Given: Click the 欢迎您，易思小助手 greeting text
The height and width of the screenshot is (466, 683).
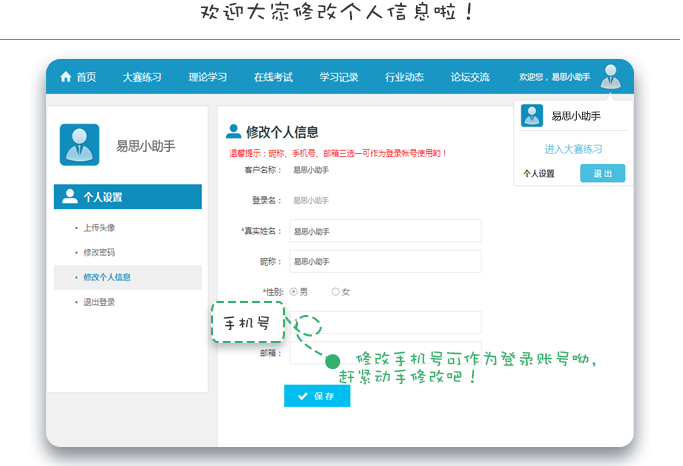Looking at the screenshot, I should coord(555,77).
